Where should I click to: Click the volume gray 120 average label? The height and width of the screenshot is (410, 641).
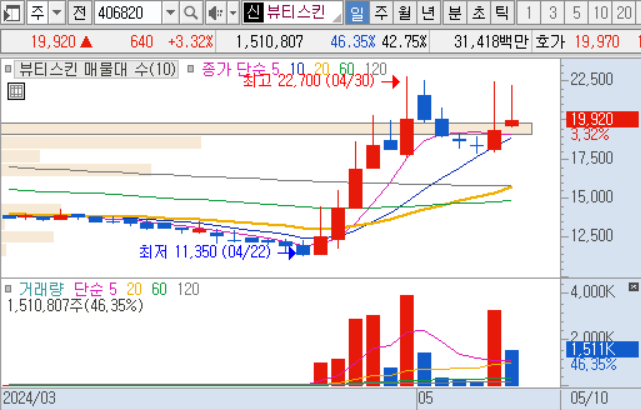pyautogui.click(x=188, y=289)
